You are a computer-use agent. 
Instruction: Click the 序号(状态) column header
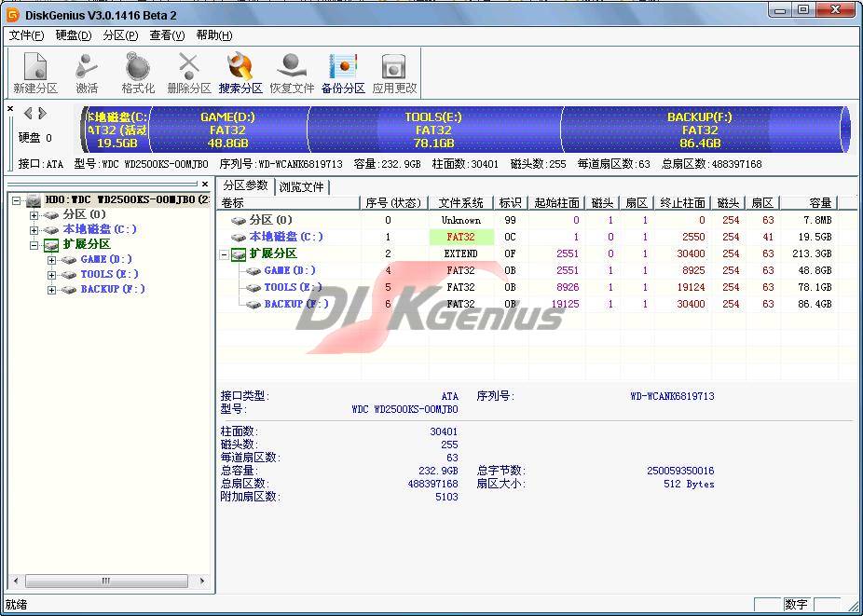point(393,203)
